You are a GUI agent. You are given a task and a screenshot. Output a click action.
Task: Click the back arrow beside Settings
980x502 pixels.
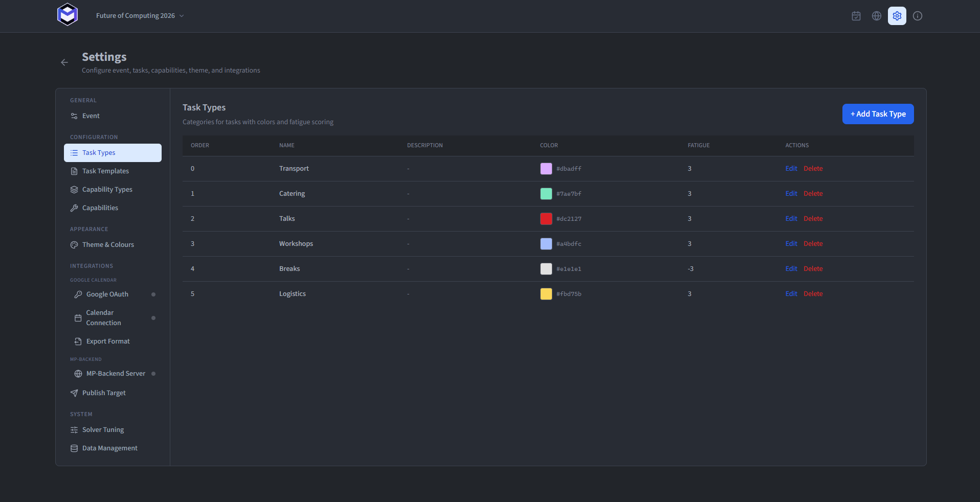point(64,62)
